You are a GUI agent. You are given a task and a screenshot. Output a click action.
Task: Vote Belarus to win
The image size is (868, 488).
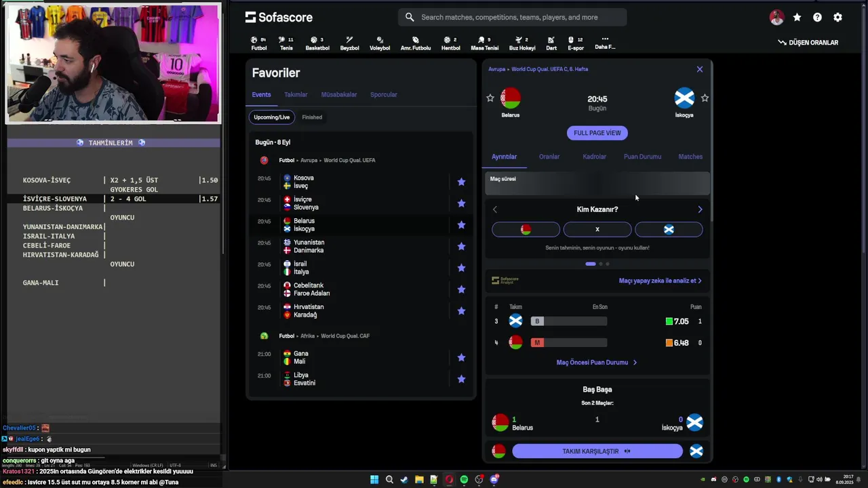point(526,230)
